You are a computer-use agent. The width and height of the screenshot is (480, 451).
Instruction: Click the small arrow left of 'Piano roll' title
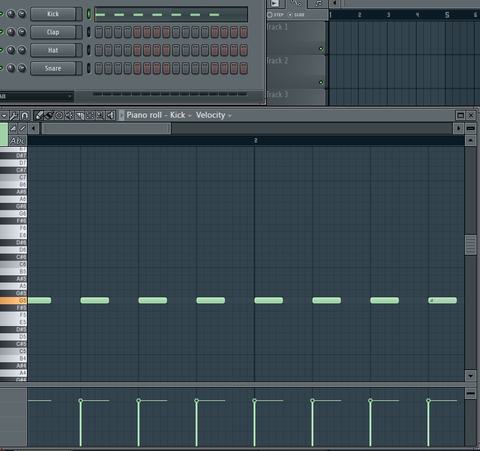[x=122, y=115]
